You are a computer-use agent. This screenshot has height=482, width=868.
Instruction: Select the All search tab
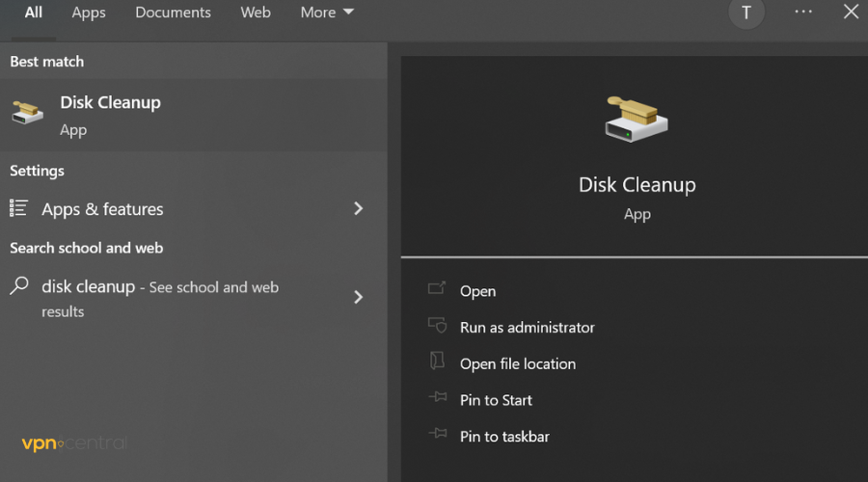pyautogui.click(x=34, y=13)
